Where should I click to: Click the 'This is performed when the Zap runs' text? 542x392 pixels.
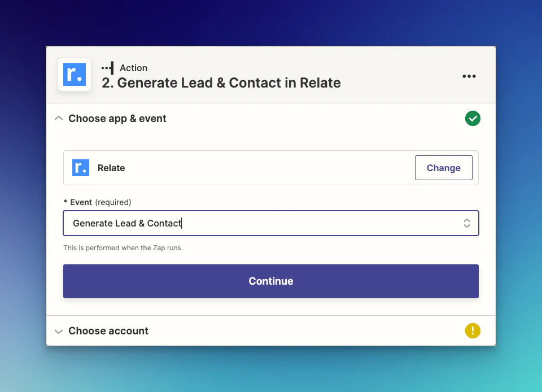pyautogui.click(x=123, y=248)
